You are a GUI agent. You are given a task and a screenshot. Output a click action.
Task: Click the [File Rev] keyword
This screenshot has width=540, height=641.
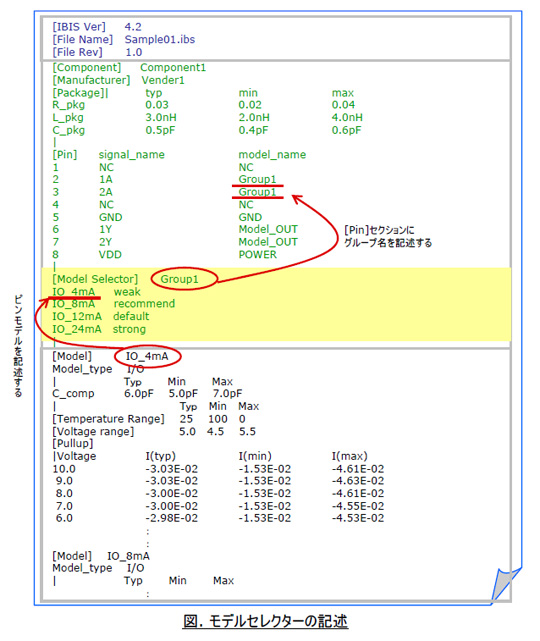click(x=77, y=52)
